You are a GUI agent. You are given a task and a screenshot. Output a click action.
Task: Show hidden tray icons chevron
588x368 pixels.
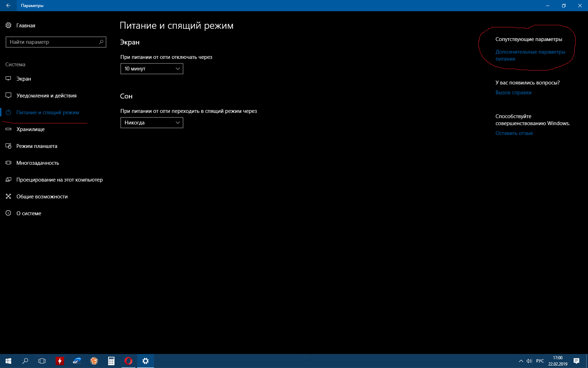pyautogui.click(x=521, y=361)
